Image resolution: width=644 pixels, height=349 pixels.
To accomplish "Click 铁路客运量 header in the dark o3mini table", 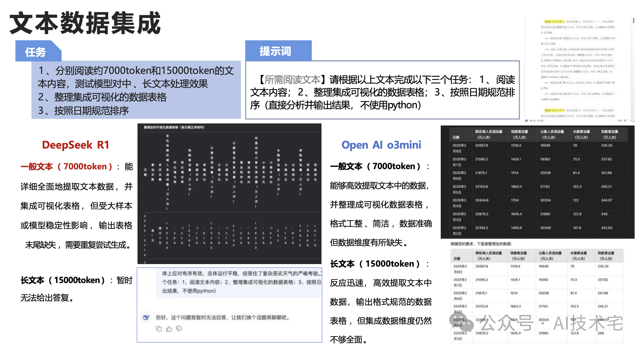I will coord(519,134).
